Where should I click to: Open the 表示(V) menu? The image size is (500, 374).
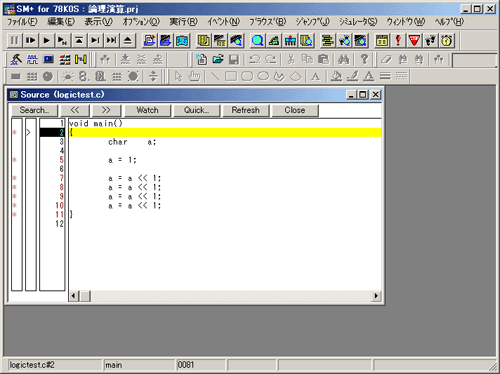coord(99,22)
